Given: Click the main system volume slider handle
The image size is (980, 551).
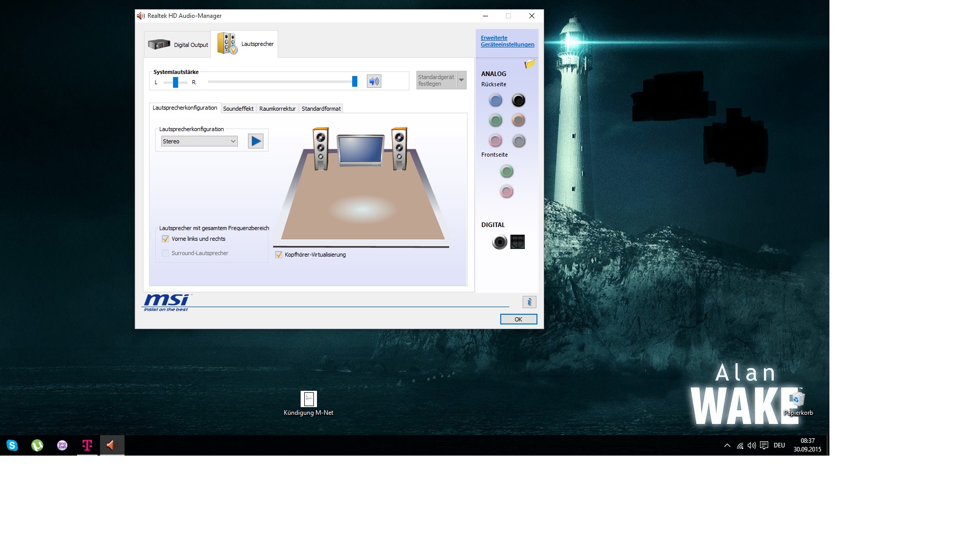Looking at the screenshot, I should pyautogui.click(x=355, y=82).
